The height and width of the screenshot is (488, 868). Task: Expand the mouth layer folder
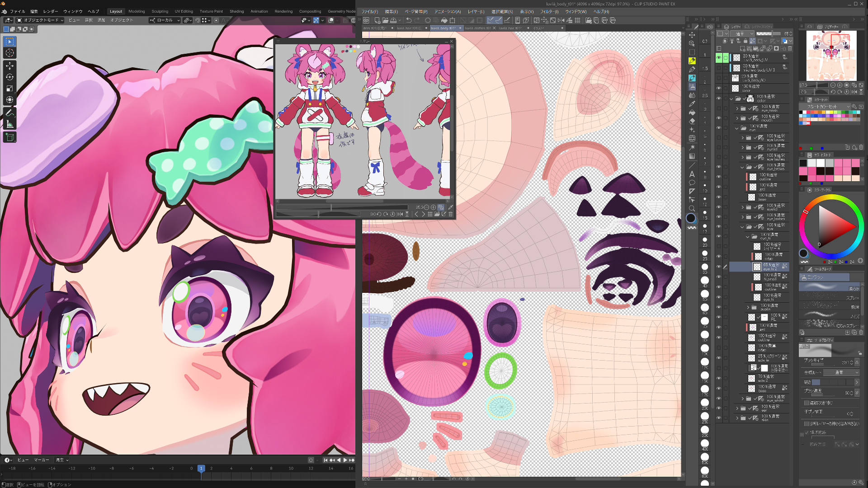coord(737,118)
